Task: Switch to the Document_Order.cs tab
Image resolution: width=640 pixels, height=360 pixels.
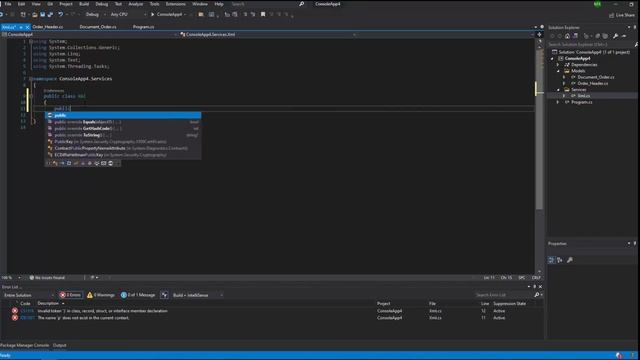Action: point(98,27)
